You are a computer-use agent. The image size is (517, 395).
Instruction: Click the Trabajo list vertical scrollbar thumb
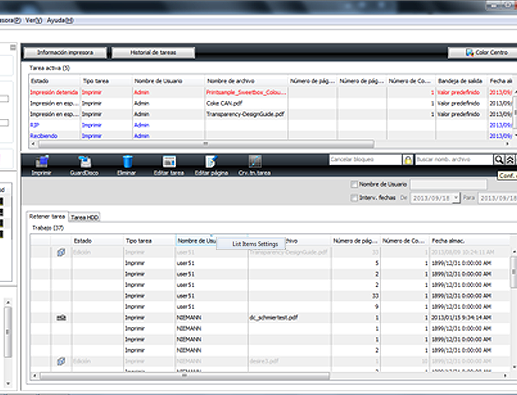click(514, 271)
